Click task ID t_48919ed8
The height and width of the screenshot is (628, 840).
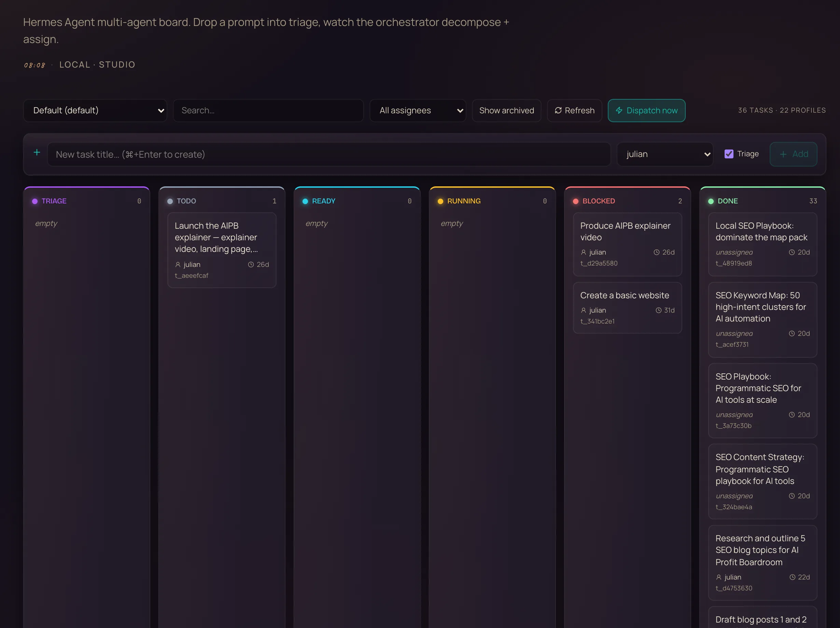(734, 263)
